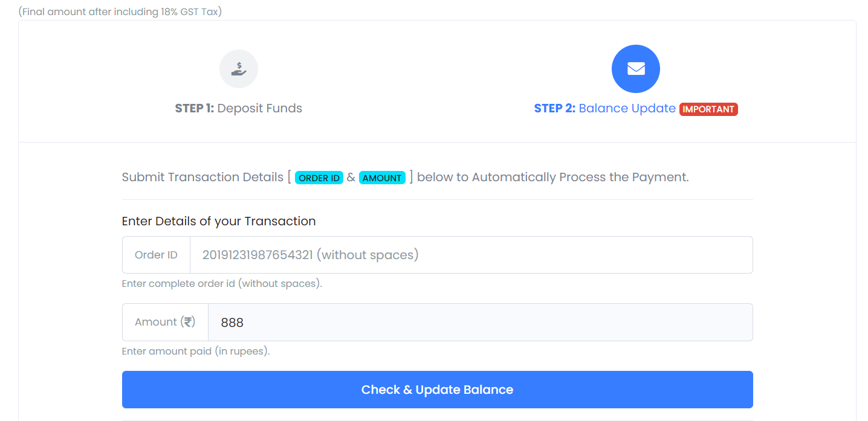Click the 18% GST Tax note
Viewport: 868px width, 421px height.
click(120, 11)
